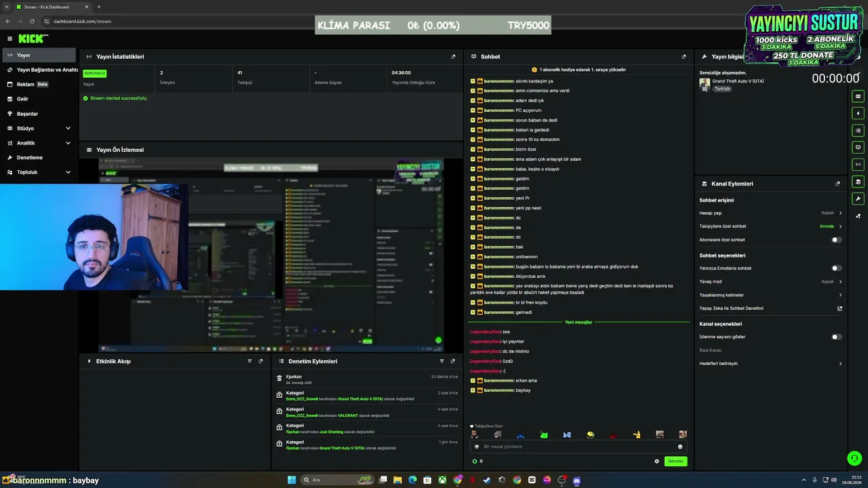Click the lightning bolt widget in right rail
Screen dimensions: 868x488
(x=858, y=113)
